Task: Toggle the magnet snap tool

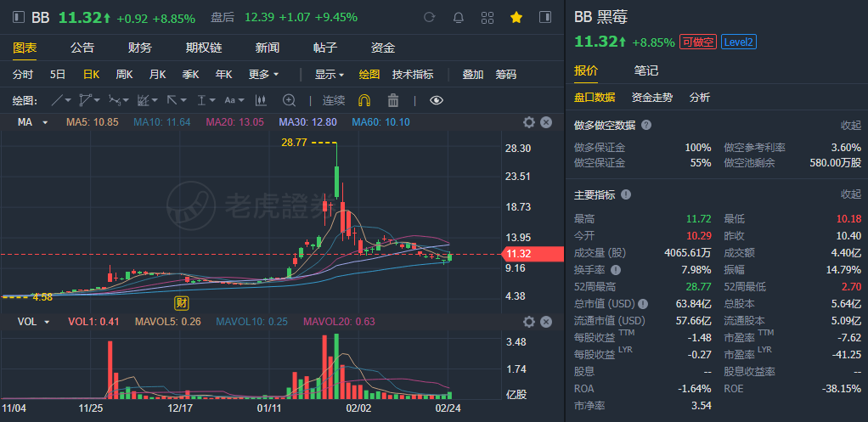Action: (365, 100)
